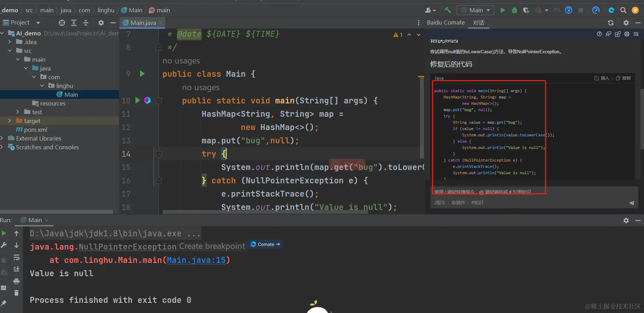644x313 pixels.
Task: Open Run panel gear settings
Action: [626, 220]
